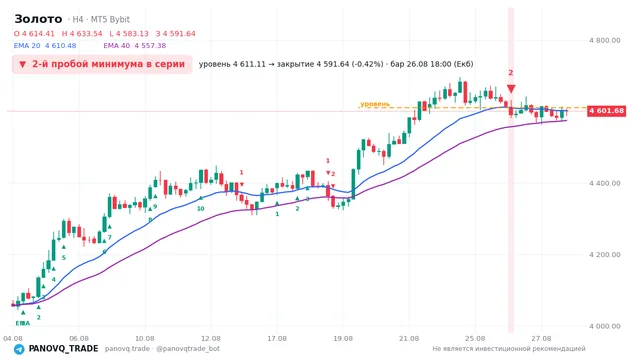
Task: Click the disclaimer "Не является инвестиционной рекомендацией"
Action: point(509,349)
